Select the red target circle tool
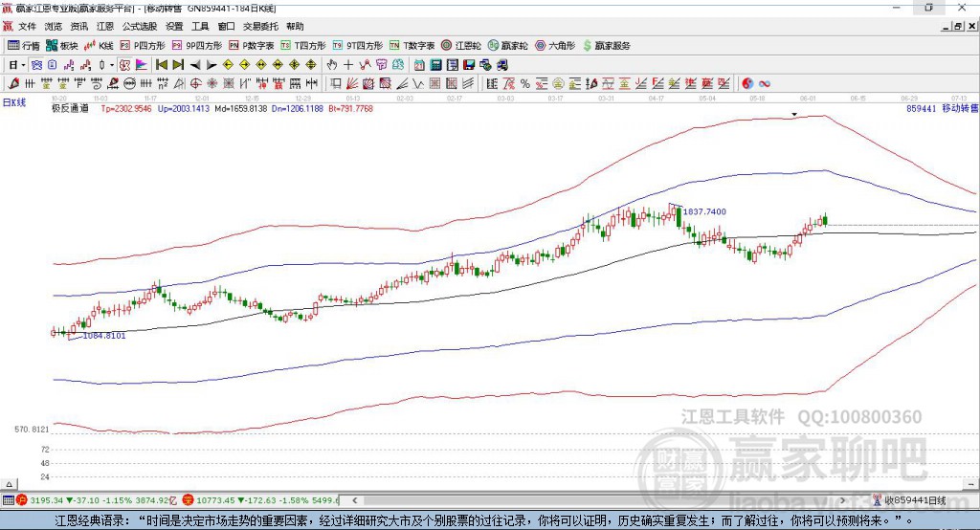Image resolution: width=980 pixels, height=530 pixels. (195, 83)
